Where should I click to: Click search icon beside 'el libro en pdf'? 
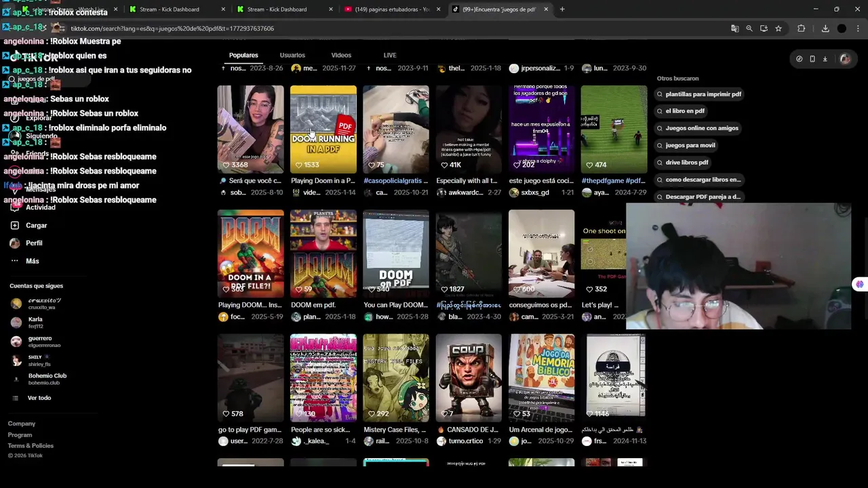[x=660, y=111]
